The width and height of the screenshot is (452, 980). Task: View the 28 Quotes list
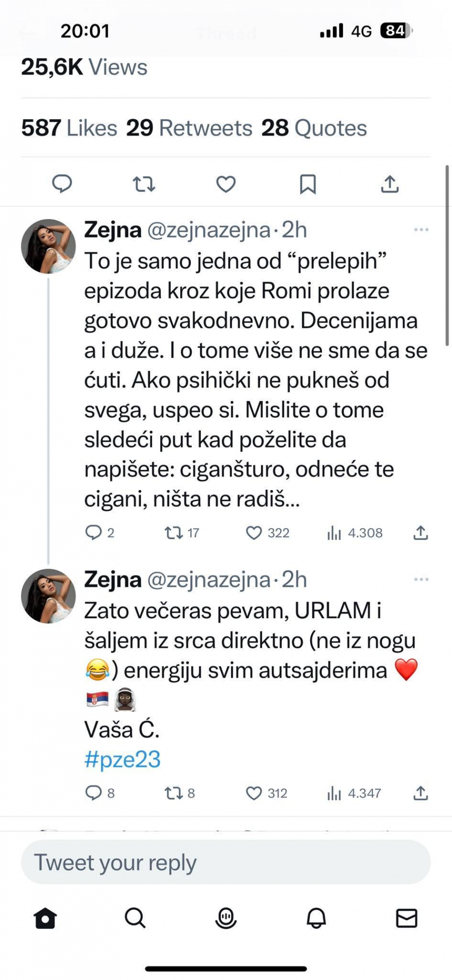tap(314, 128)
